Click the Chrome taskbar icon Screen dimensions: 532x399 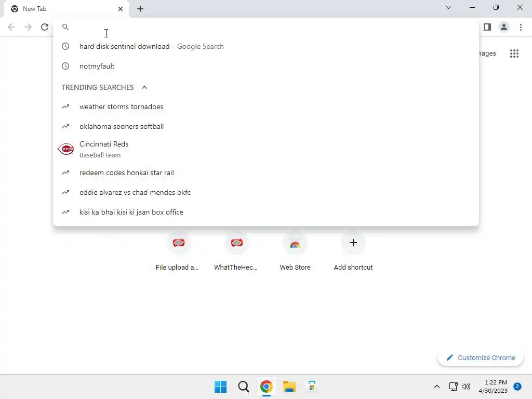click(267, 387)
